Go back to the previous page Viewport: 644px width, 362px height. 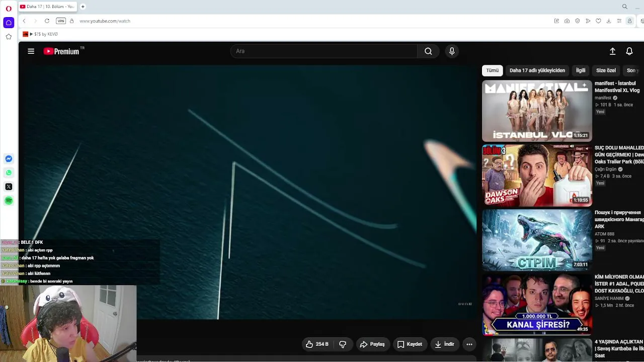tap(24, 21)
